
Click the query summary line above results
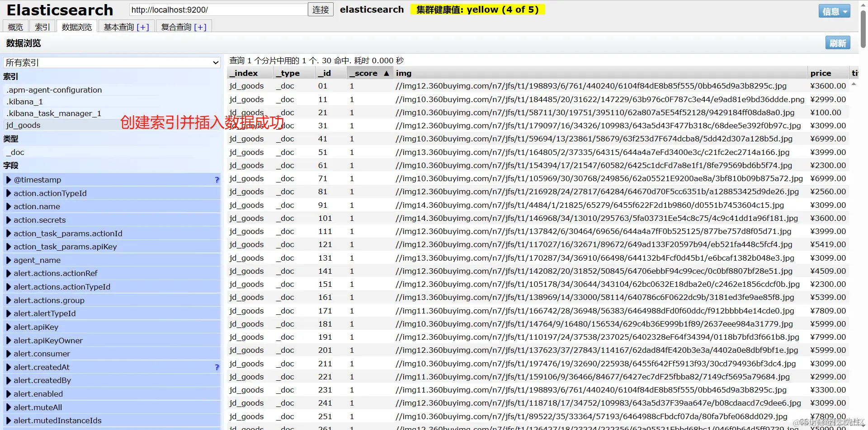pos(316,61)
